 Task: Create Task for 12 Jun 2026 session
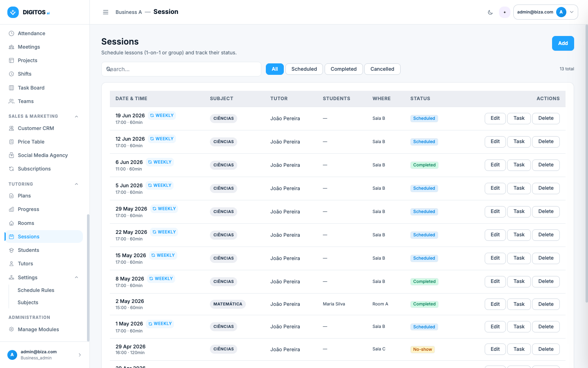click(519, 142)
